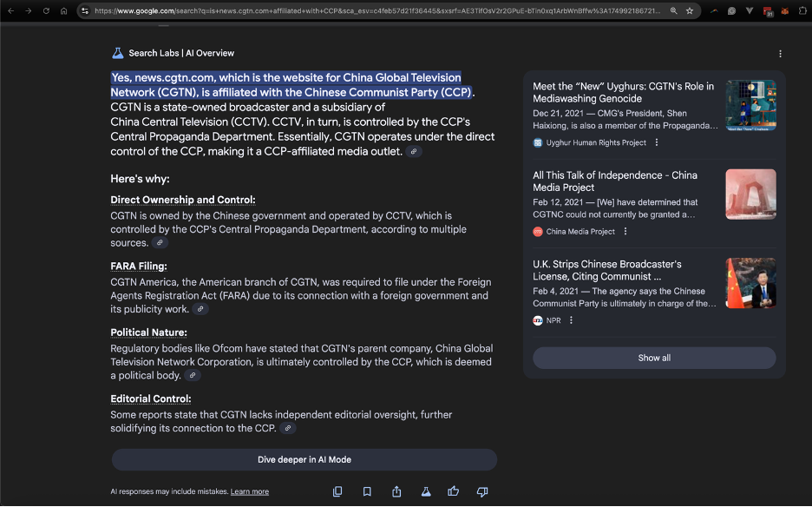Give thumbs up to the AI response
This screenshot has width=812, height=507.
(454, 491)
